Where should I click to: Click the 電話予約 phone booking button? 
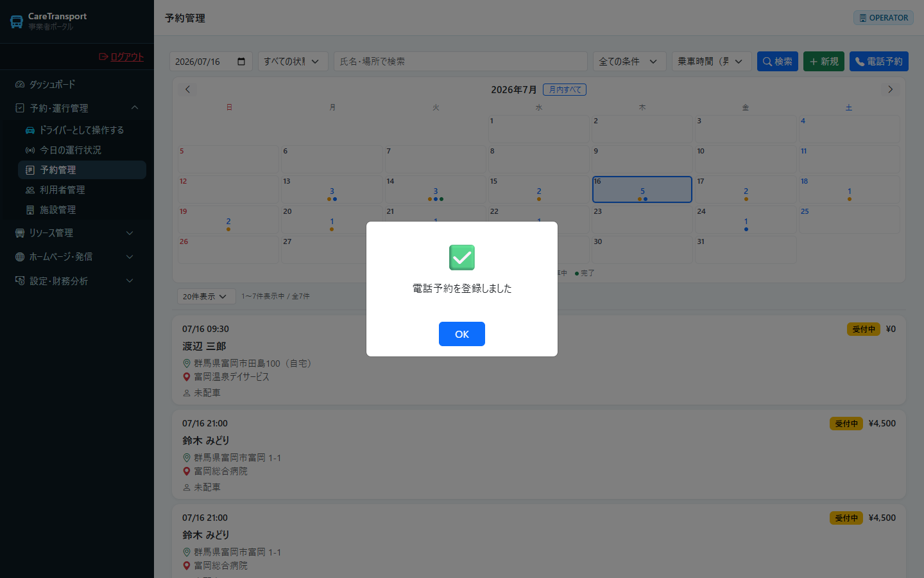[x=879, y=61]
